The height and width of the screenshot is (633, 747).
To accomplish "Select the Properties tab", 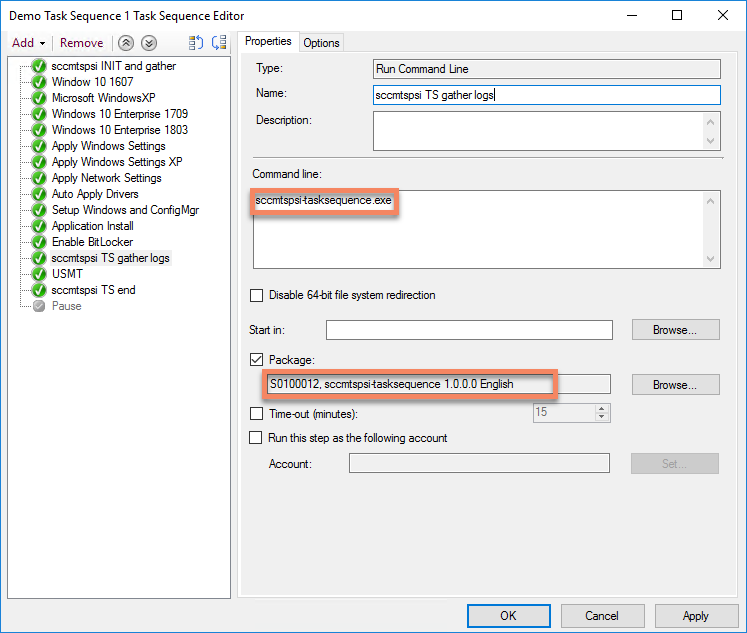I will (268, 41).
